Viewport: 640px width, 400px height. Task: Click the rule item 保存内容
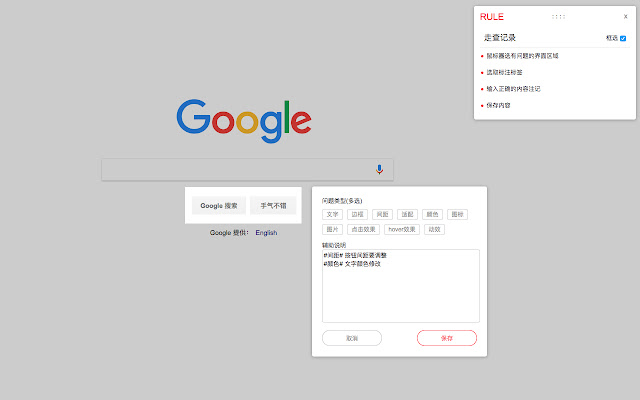tap(498, 105)
